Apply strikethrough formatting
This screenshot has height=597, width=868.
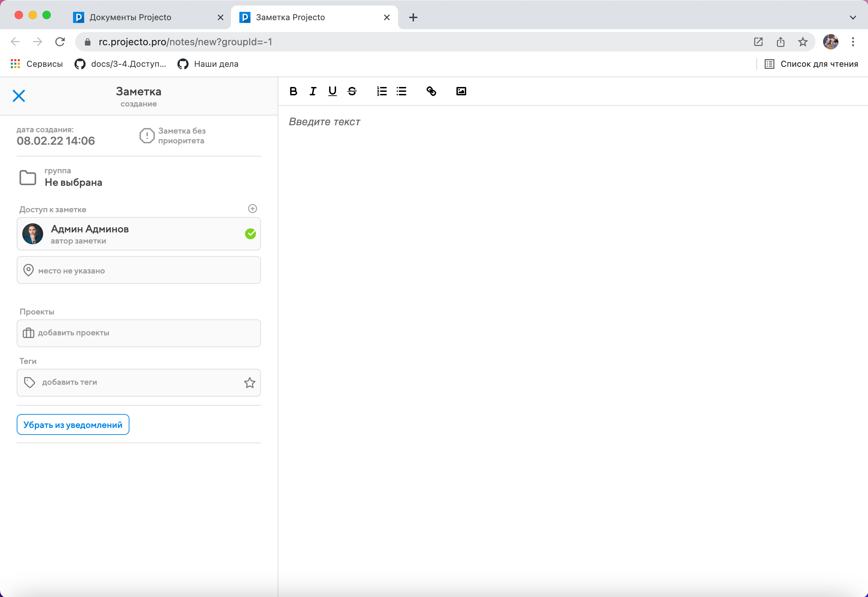[x=352, y=91]
